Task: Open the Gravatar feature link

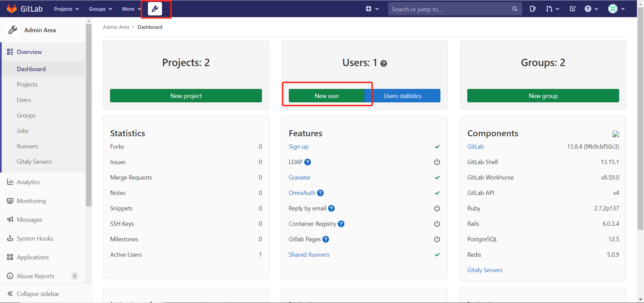Action: [300, 178]
